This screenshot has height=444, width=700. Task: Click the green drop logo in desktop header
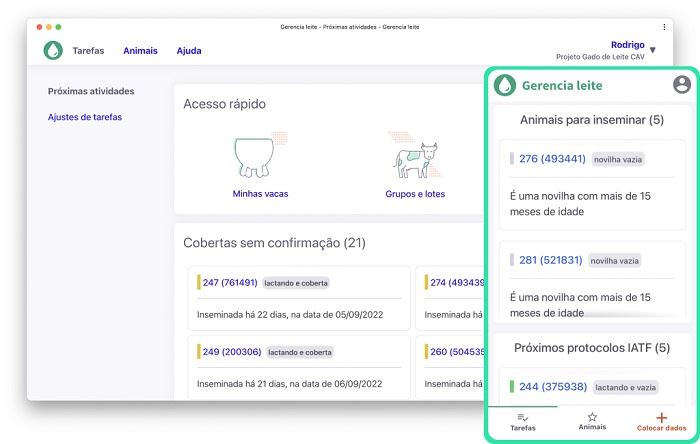[53, 50]
